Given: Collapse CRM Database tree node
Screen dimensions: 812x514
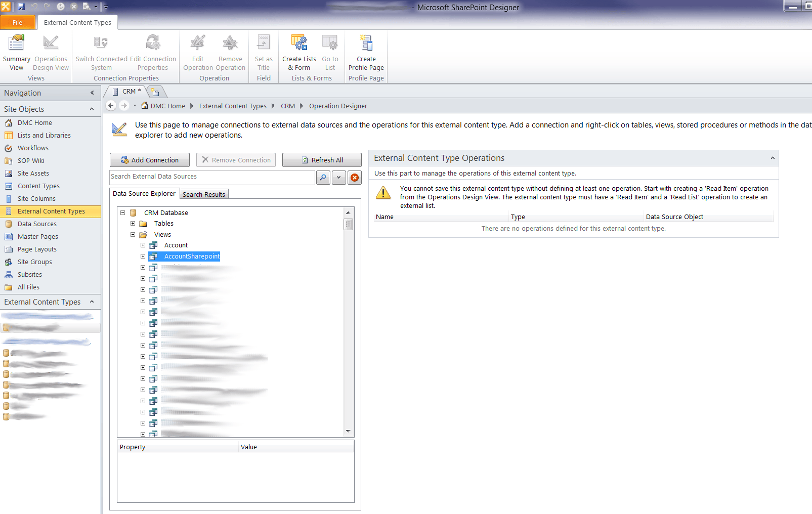Looking at the screenshot, I should tap(122, 213).
